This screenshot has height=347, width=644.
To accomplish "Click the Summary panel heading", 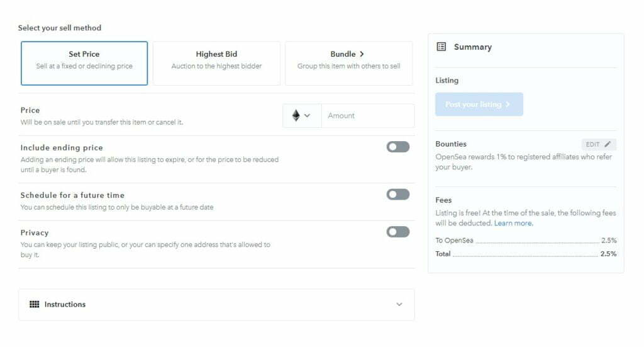I will click(x=472, y=47).
